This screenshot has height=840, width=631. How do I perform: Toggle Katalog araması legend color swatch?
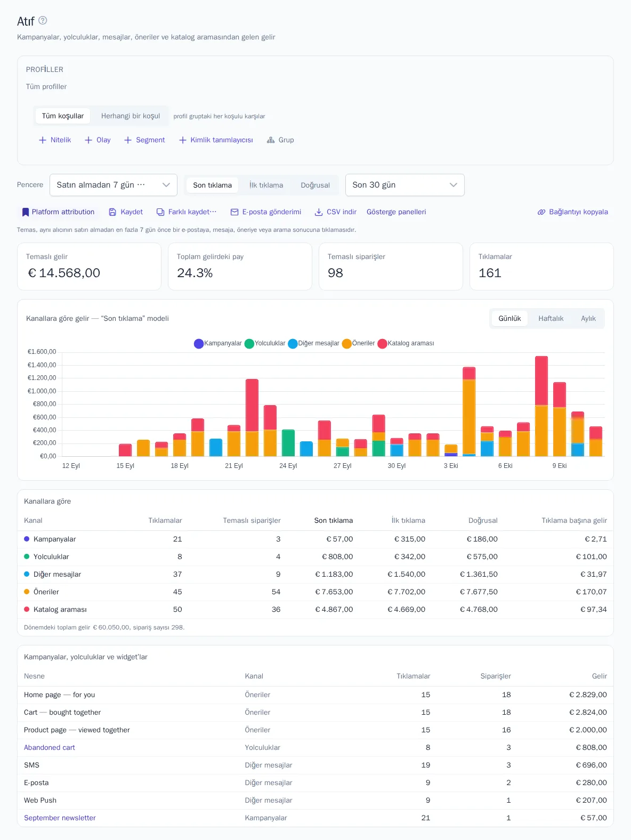point(382,344)
